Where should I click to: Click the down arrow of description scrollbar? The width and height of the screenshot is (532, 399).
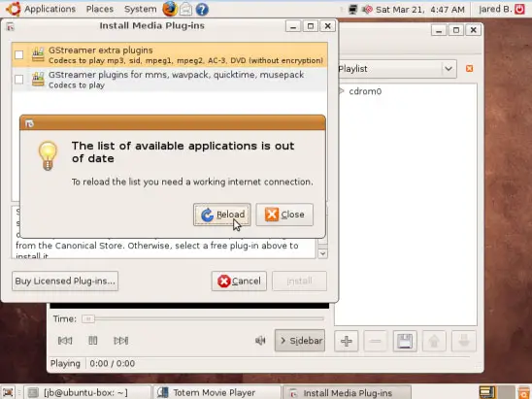[x=322, y=253]
